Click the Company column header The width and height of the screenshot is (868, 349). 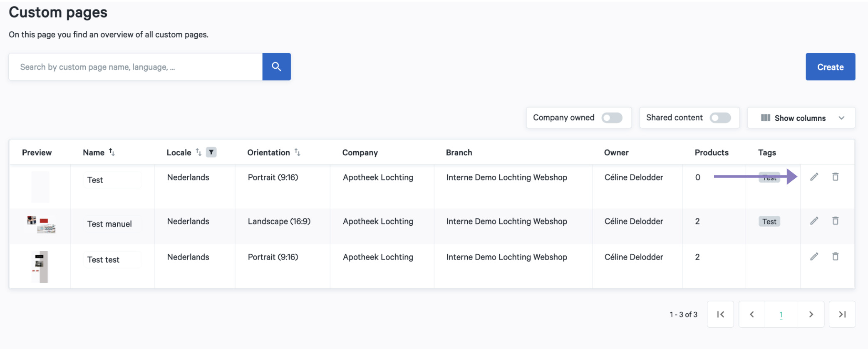pyautogui.click(x=360, y=152)
